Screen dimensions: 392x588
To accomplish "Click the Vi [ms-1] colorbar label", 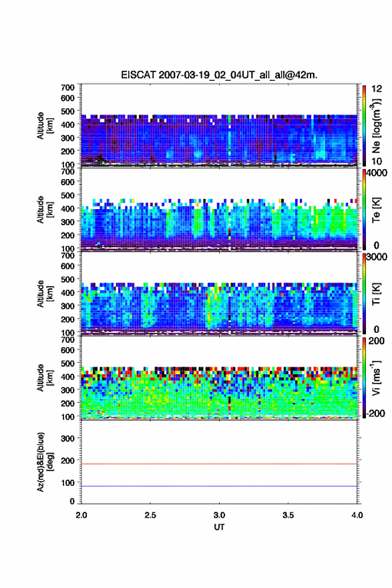I will pyautogui.click(x=376, y=378).
